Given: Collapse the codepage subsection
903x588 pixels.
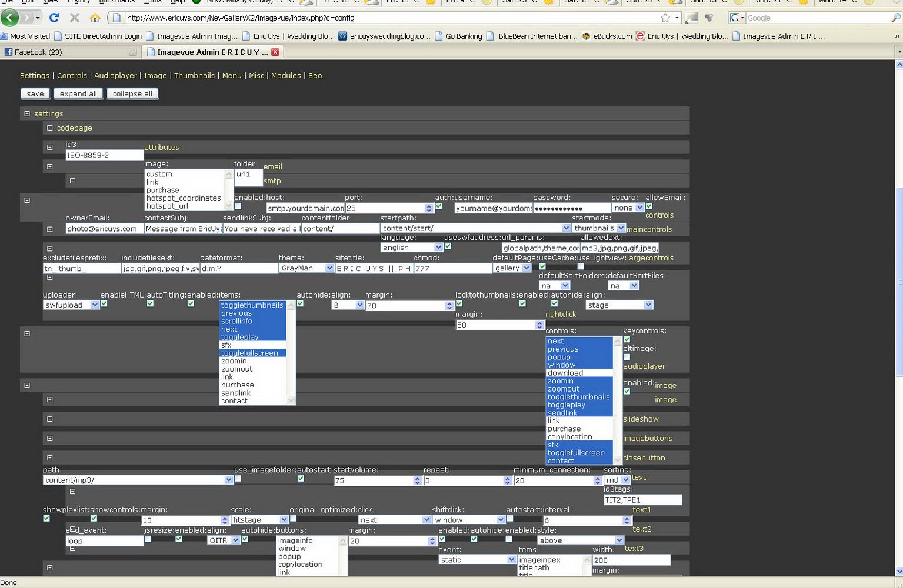Looking at the screenshot, I should 50,128.
